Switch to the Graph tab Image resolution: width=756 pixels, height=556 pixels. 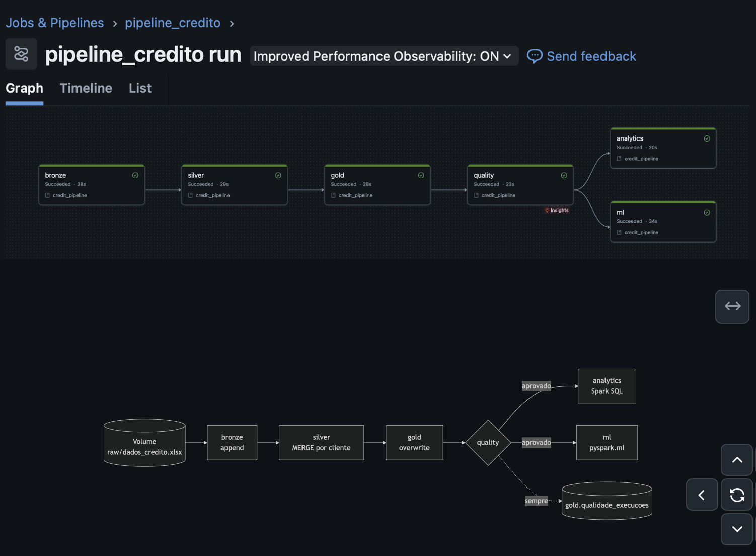24,88
